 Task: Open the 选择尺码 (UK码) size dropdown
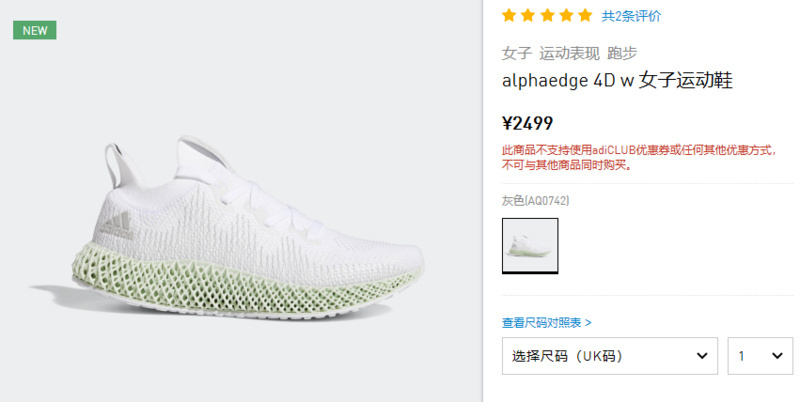[610, 356]
